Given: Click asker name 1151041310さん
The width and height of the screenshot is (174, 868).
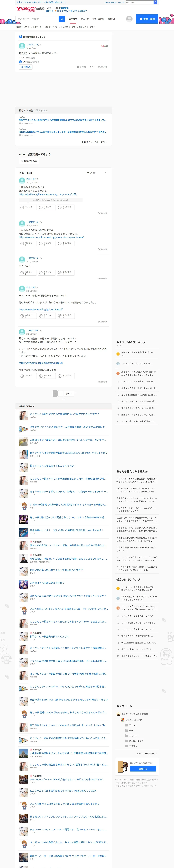Looking at the screenshot, I should click(x=34, y=44).
